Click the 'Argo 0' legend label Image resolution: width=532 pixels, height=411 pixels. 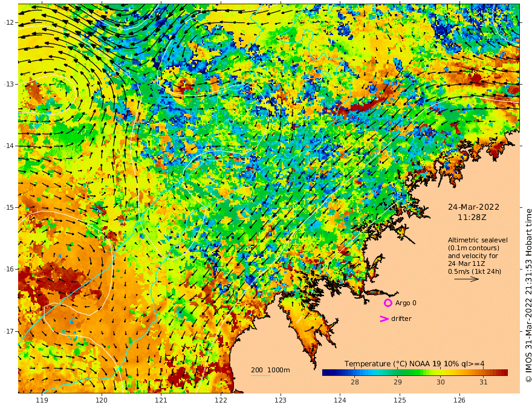[x=406, y=303]
